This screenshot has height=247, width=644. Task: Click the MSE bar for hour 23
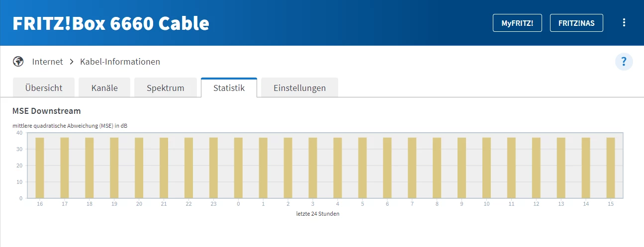coord(213,168)
